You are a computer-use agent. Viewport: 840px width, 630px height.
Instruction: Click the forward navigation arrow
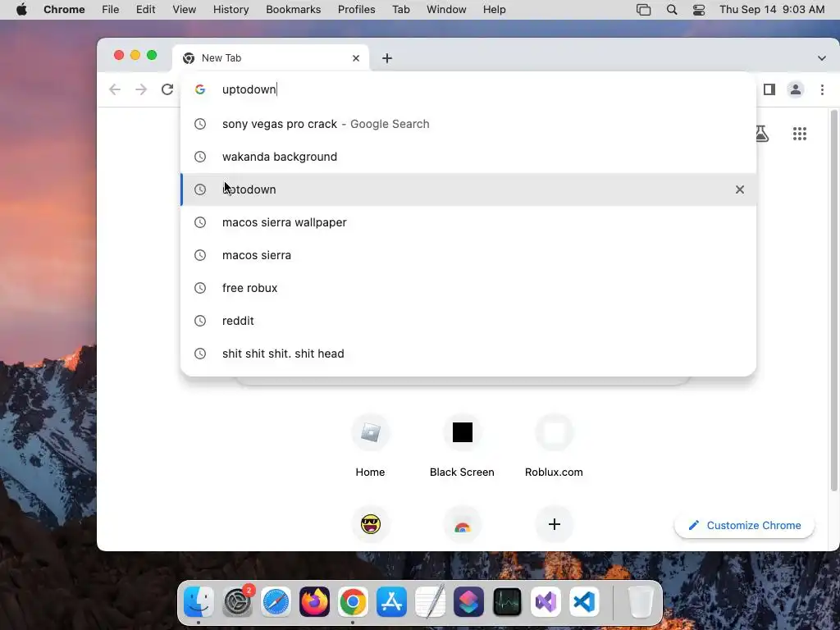[141, 89]
